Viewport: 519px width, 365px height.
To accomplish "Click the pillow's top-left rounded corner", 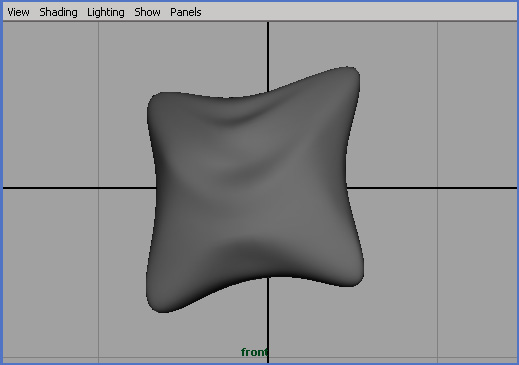I will click(158, 102).
